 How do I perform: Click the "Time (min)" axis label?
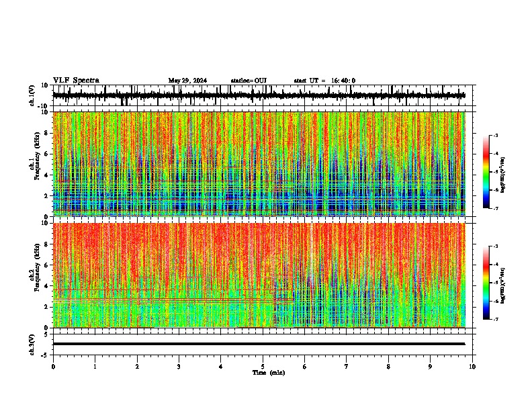pyautogui.click(x=269, y=373)
